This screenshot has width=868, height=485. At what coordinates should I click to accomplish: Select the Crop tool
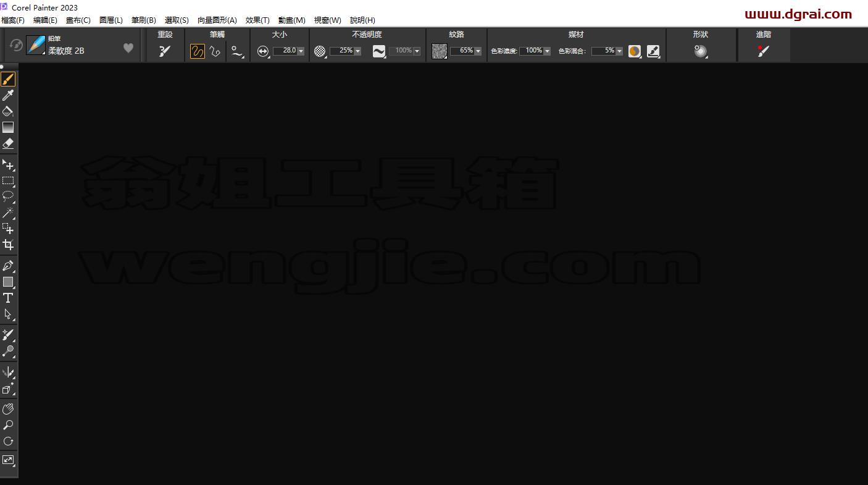pyautogui.click(x=8, y=245)
